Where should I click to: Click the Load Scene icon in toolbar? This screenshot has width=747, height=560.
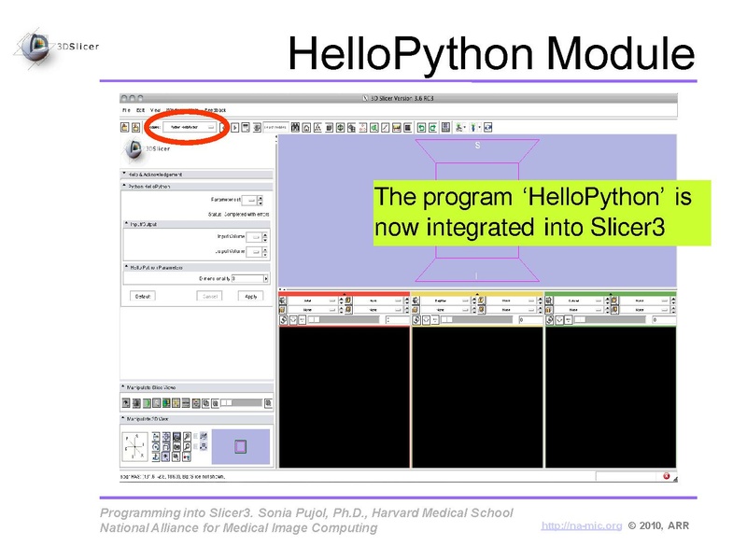coord(125,127)
